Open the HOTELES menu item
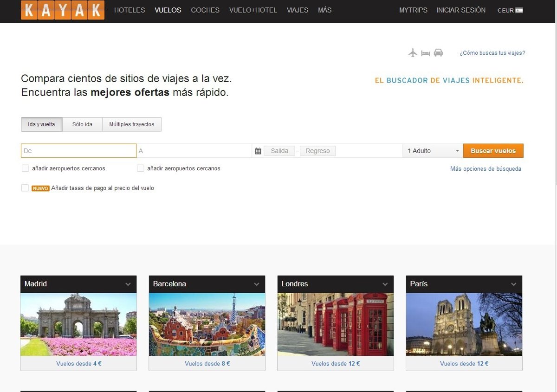Viewport: 557px width, 392px height. click(130, 10)
